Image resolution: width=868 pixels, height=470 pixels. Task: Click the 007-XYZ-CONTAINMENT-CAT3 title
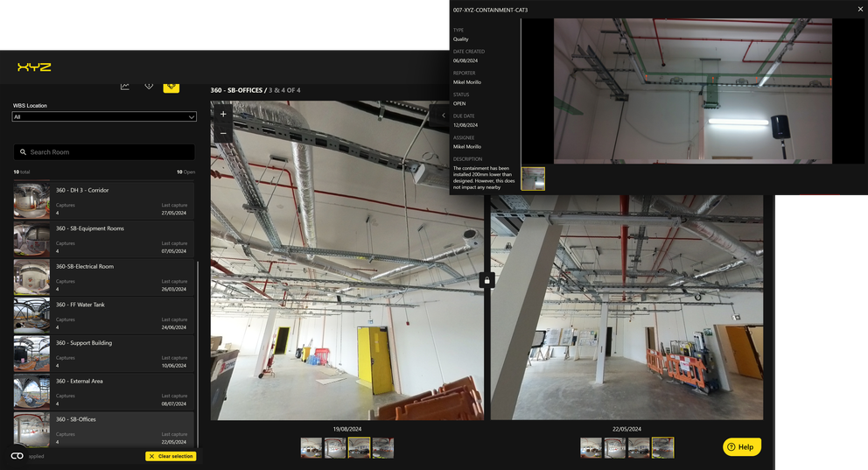491,10
